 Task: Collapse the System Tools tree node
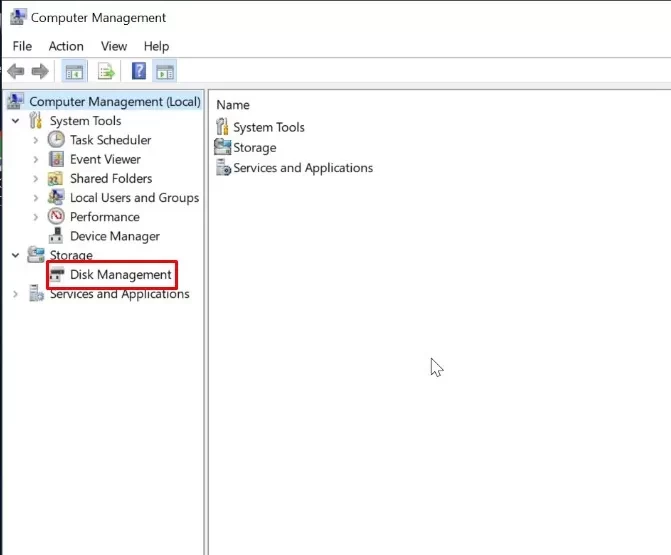click(x=15, y=121)
